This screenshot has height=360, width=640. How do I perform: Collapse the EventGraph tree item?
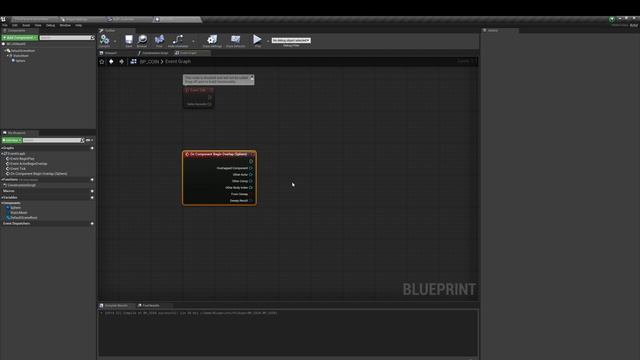[2, 154]
